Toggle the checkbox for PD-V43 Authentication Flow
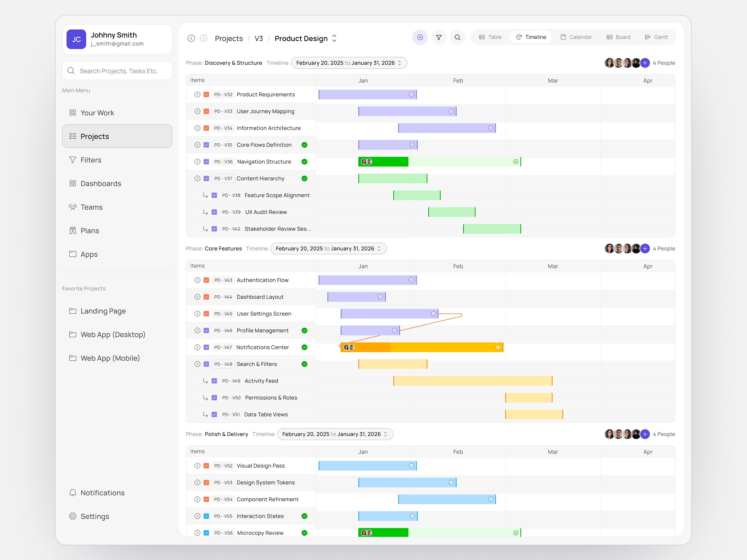The width and height of the screenshot is (747, 560). (206, 280)
